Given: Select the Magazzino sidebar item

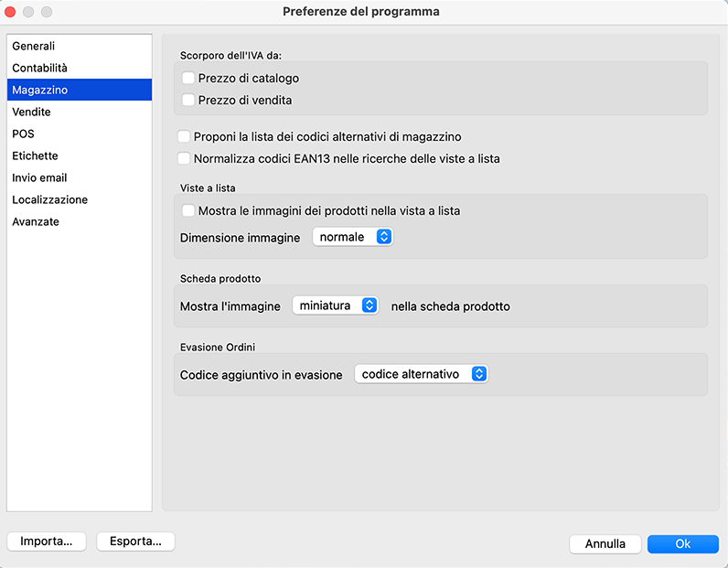Looking at the screenshot, I should coord(39,90).
